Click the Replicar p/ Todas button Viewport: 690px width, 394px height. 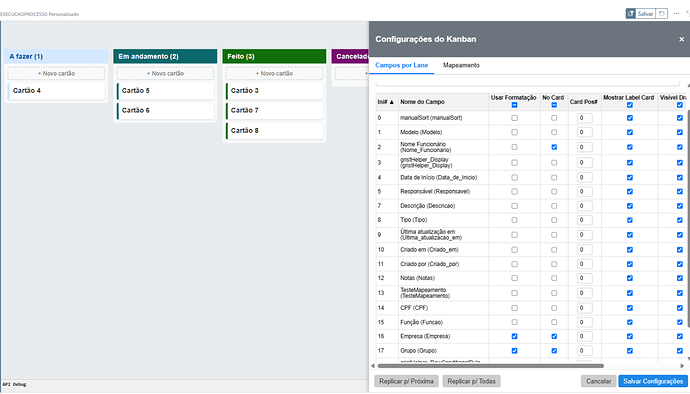pos(471,381)
